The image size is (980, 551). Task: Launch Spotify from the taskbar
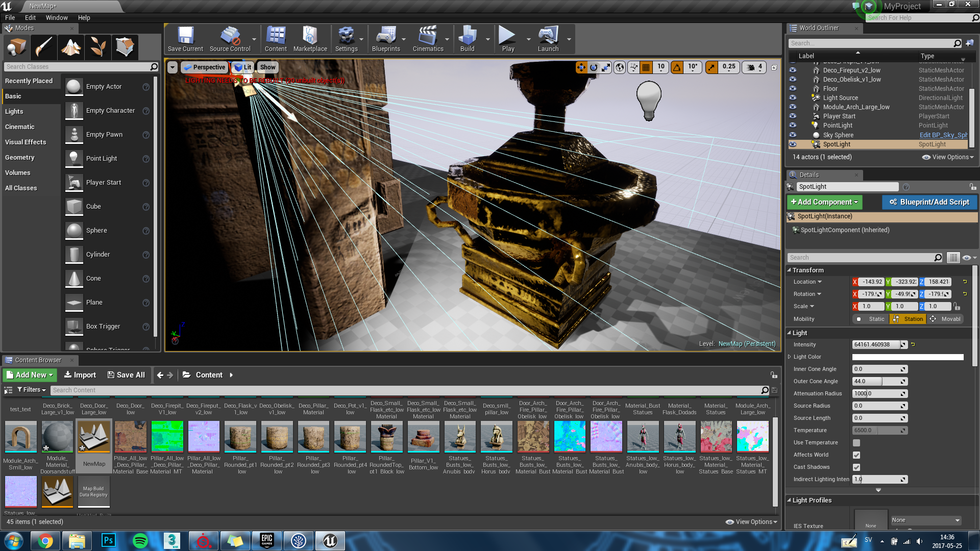click(140, 540)
